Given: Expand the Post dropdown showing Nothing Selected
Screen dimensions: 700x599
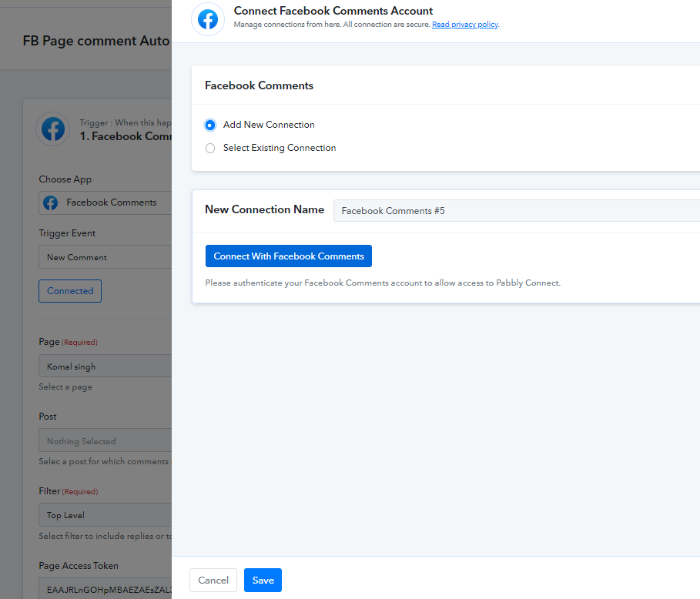Looking at the screenshot, I should tap(105, 441).
